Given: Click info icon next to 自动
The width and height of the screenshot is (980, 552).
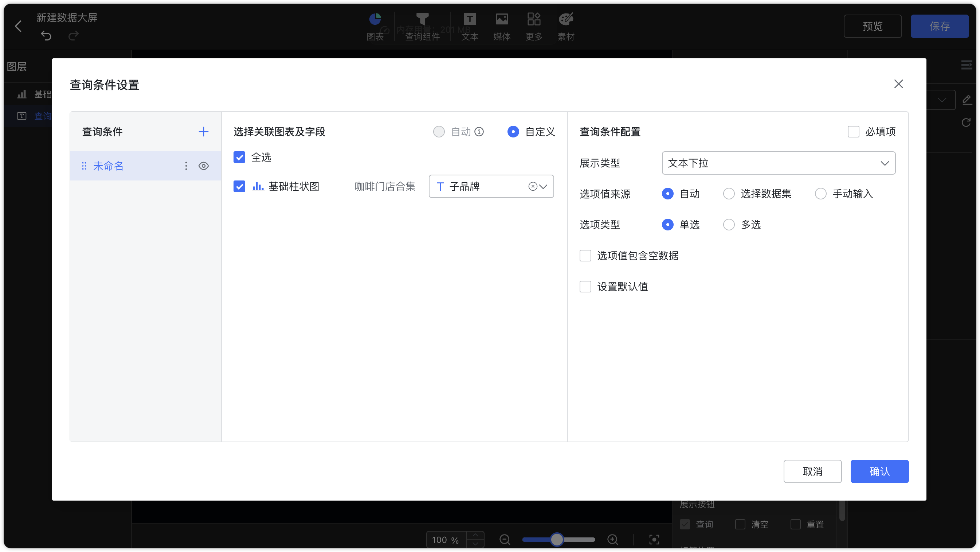Looking at the screenshot, I should (x=479, y=132).
